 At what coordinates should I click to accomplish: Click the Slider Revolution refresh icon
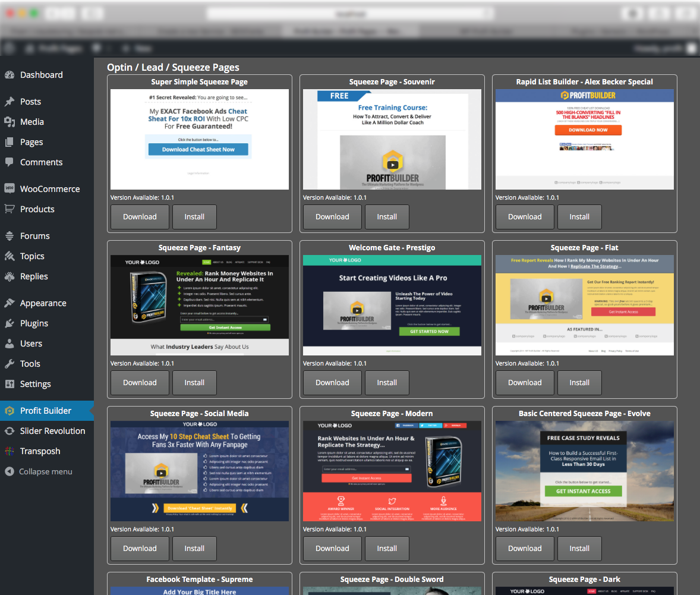point(10,431)
